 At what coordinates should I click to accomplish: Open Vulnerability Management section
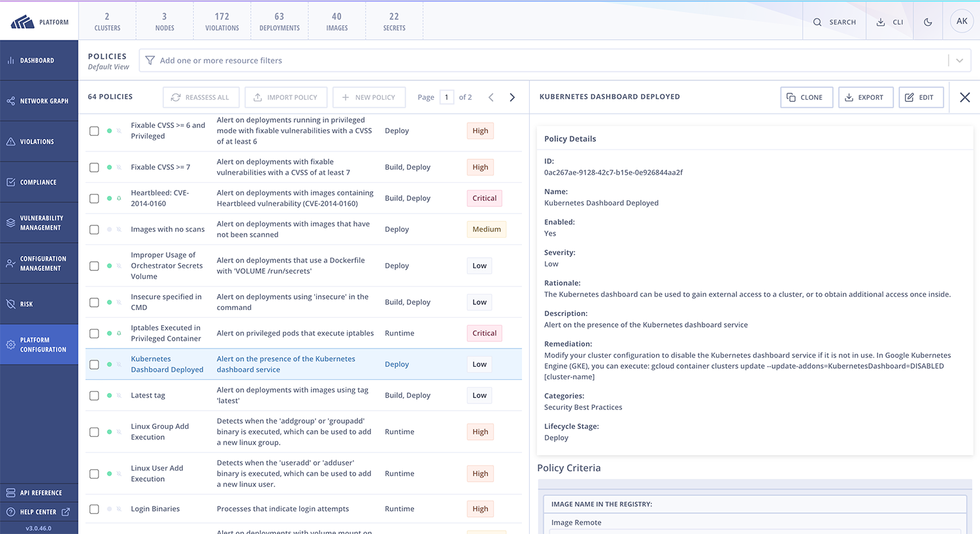coord(39,223)
